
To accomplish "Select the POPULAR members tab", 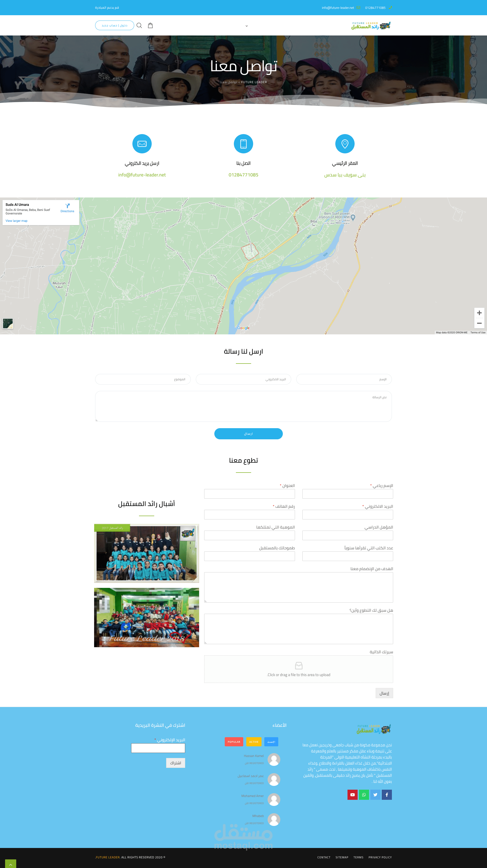I will (234, 742).
